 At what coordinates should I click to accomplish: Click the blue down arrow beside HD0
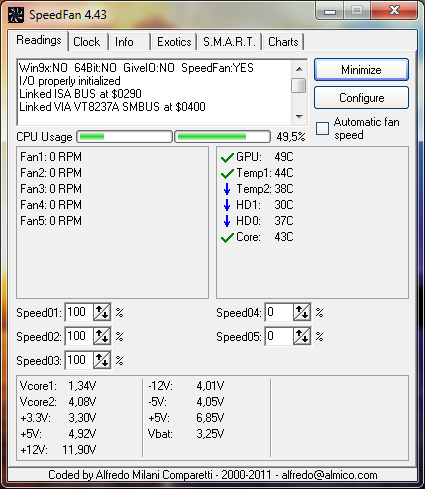point(227,221)
